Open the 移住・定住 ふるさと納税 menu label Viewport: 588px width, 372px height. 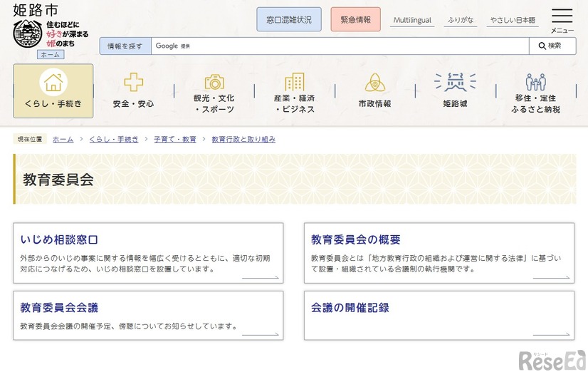[535, 104]
